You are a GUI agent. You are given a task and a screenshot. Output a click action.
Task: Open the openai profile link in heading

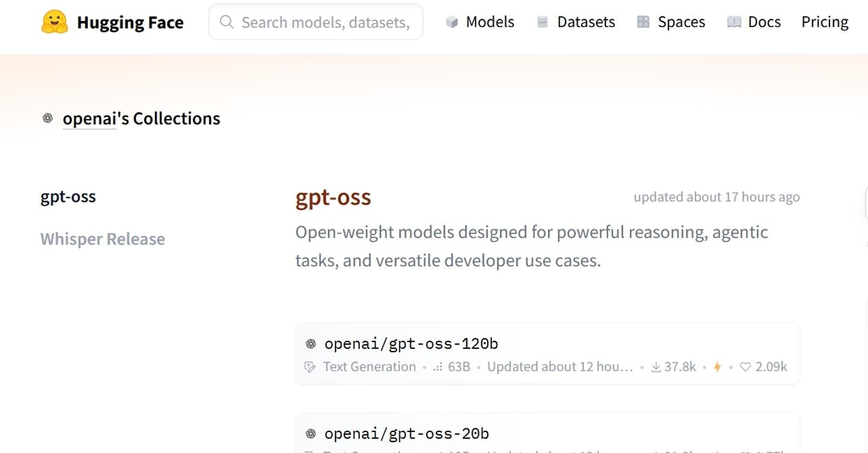[x=89, y=119]
